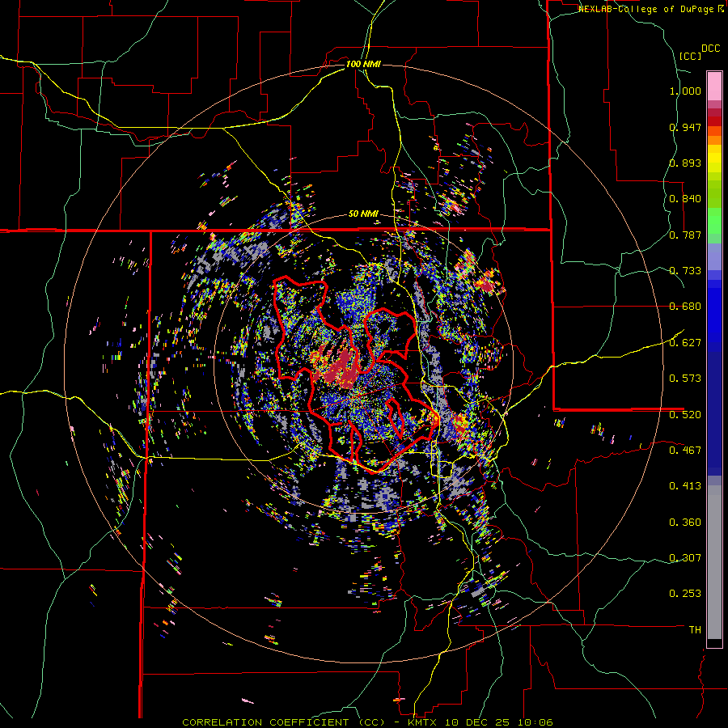
Task: Select the 0.307 scale value
Action: click(685, 558)
